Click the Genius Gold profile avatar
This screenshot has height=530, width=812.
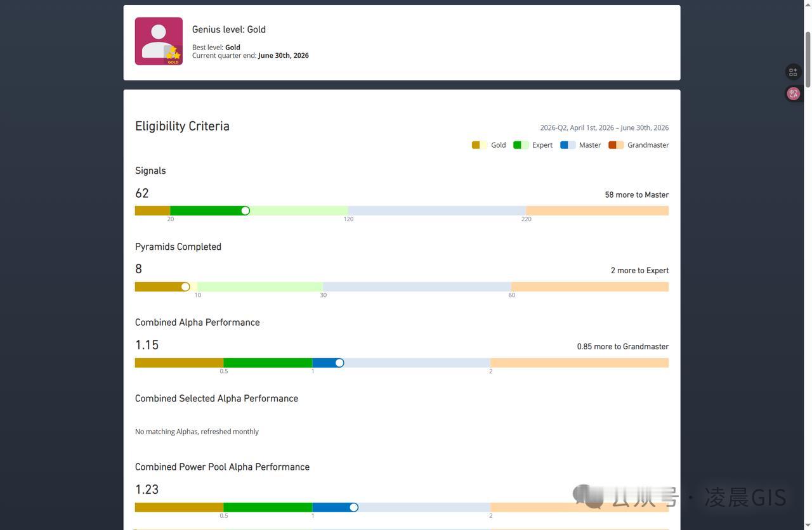point(159,41)
